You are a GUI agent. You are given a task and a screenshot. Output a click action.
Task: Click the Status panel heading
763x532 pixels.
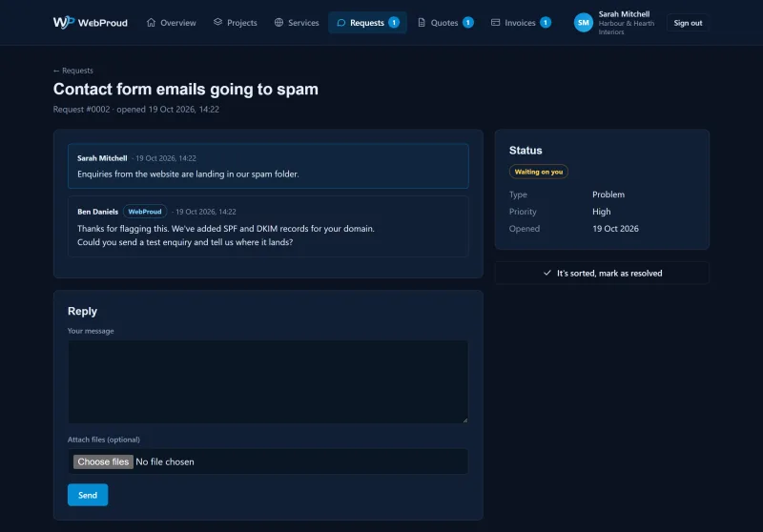(526, 151)
